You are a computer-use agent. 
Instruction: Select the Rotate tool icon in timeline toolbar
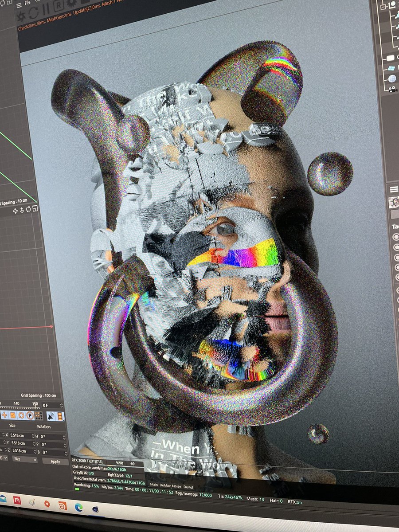pos(21,415)
